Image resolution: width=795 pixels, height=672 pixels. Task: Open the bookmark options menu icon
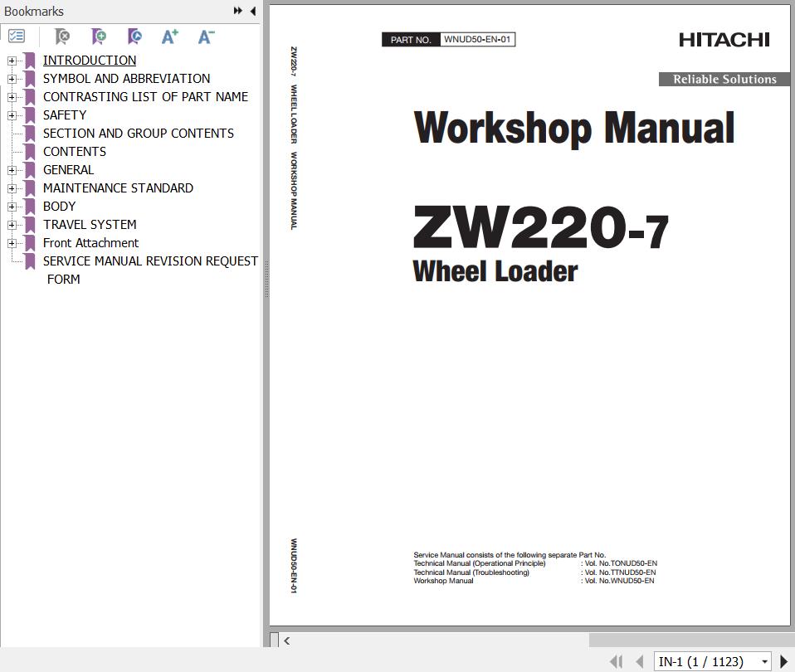(x=17, y=36)
